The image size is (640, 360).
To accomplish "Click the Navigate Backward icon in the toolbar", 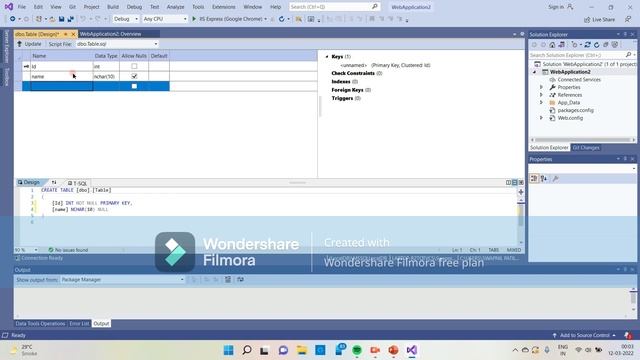I will pyautogui.click(x=13, y=19).
